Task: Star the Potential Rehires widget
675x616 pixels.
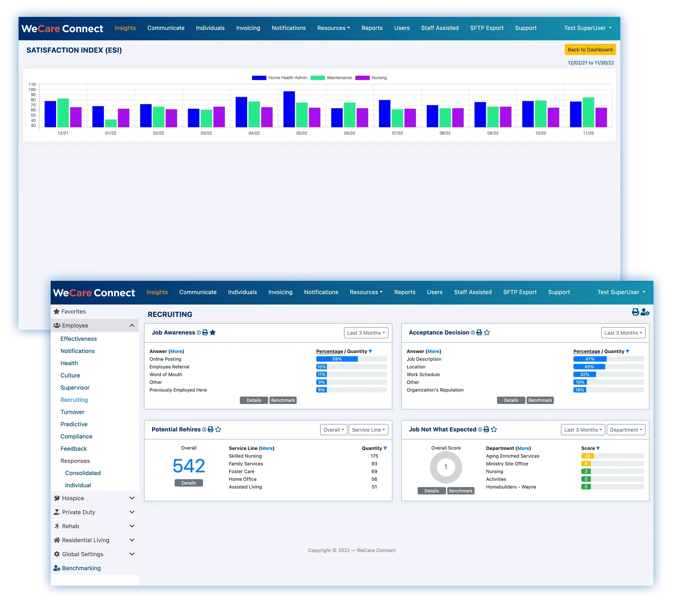Action: 218,429
